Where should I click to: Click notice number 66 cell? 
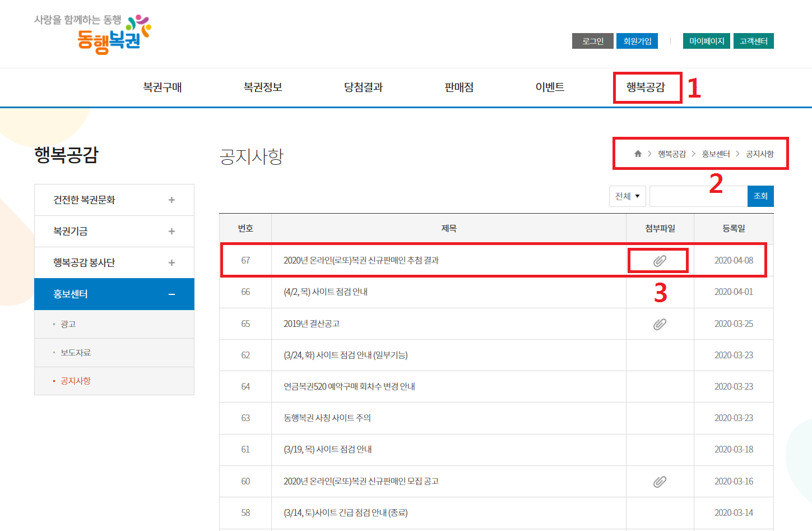245,292
